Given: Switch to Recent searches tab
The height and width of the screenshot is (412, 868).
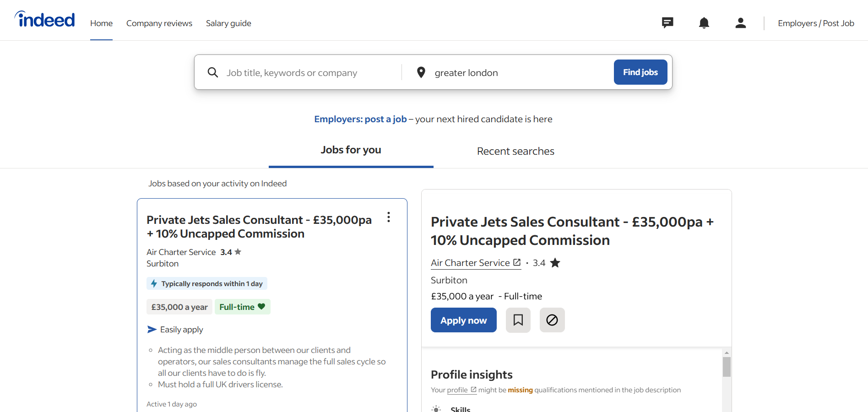Looking at the screenshot, I should coord(515,151).
